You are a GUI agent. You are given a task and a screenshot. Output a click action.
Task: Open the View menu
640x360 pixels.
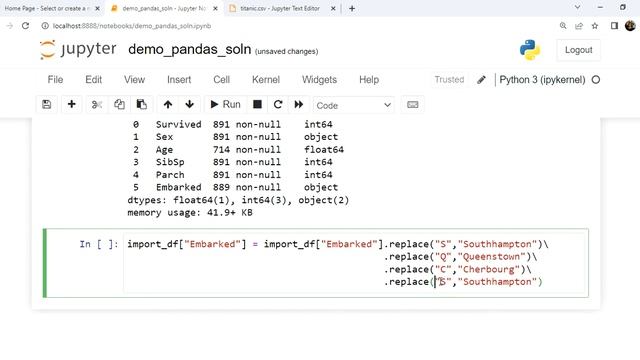click(134, 80)
